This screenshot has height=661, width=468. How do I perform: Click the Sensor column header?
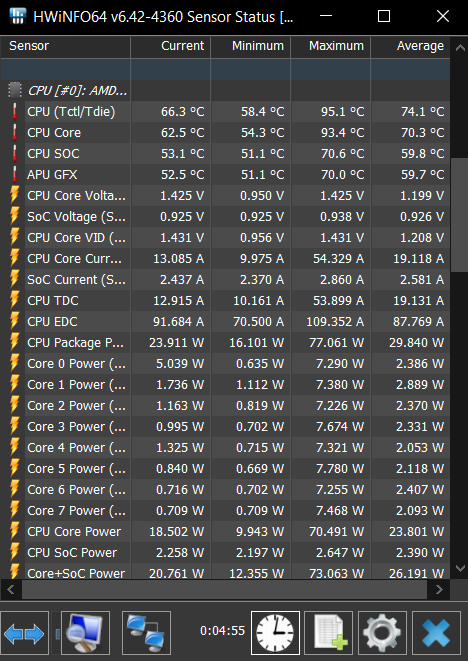point(65,47)
